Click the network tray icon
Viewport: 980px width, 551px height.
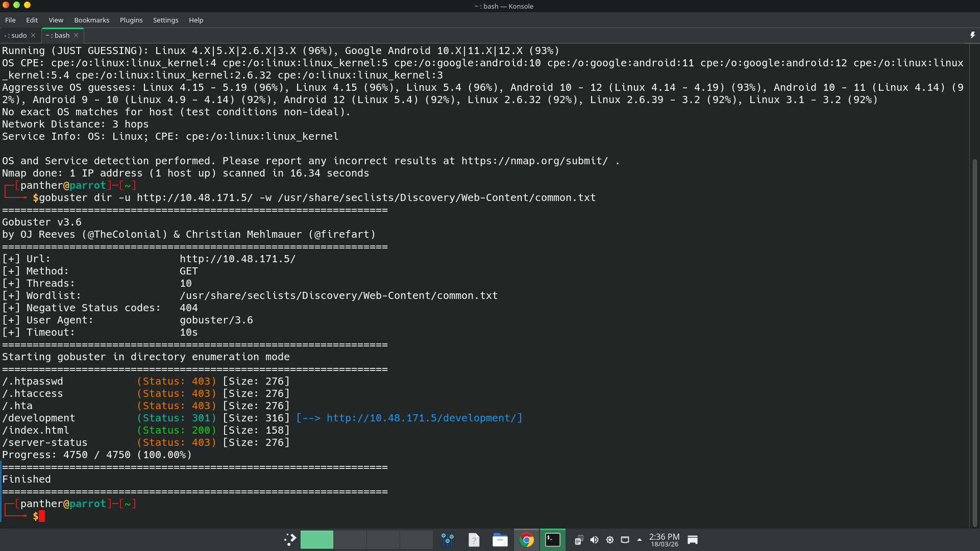[x=625, y=540]
